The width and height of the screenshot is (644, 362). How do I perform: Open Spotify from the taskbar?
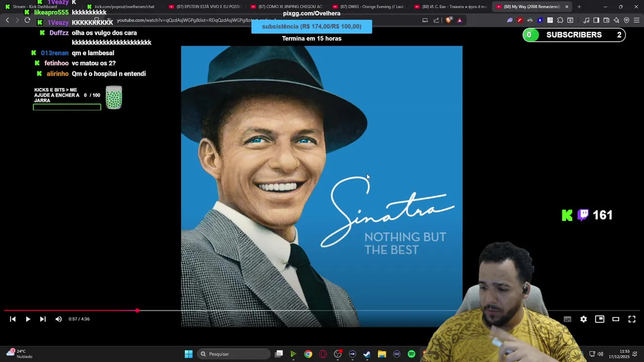point(412,354)
